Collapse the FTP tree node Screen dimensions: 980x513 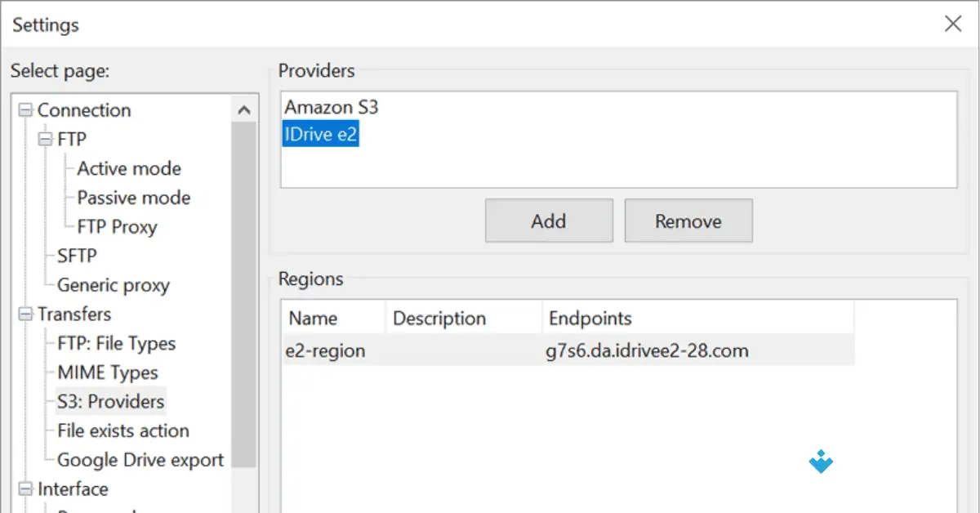(x=46, y=140)
